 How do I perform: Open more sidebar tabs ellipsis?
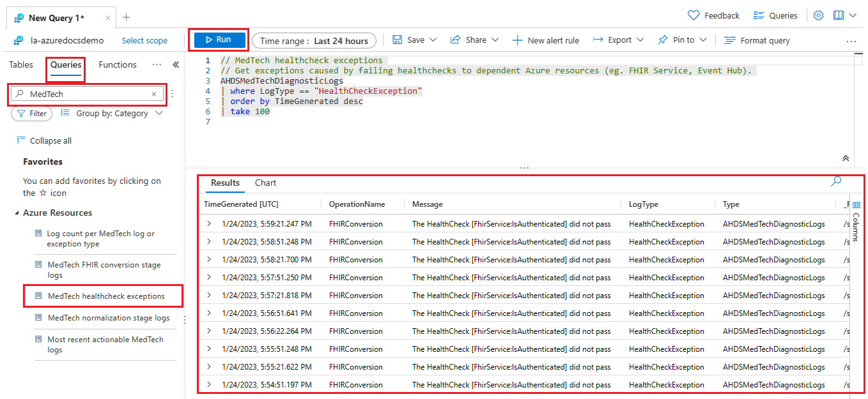coord(157,64)
